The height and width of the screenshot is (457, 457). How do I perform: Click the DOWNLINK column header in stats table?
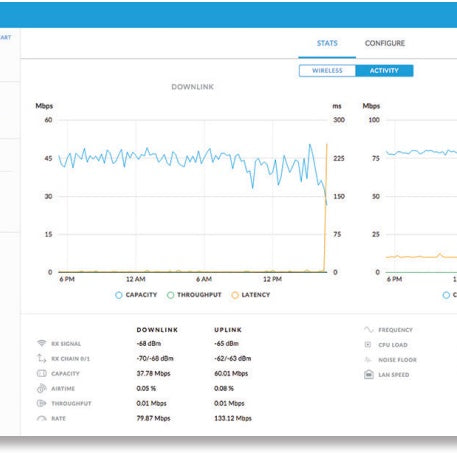(x=157, y=330)
